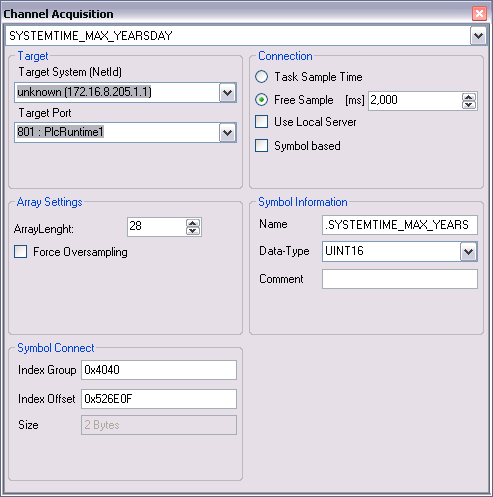Enable the Symbol based checkbox
Viewport: 493px width, 497px height.
coord(261,146)
